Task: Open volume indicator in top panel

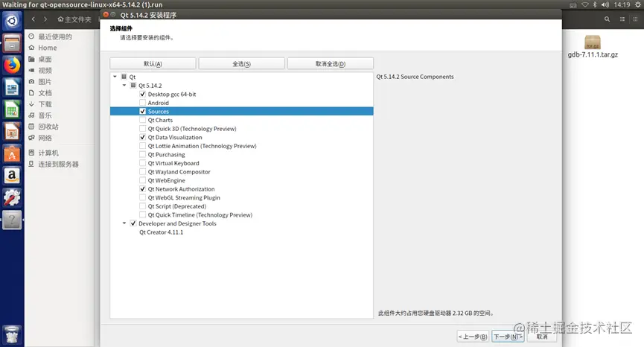Action: tap(605, 4)
